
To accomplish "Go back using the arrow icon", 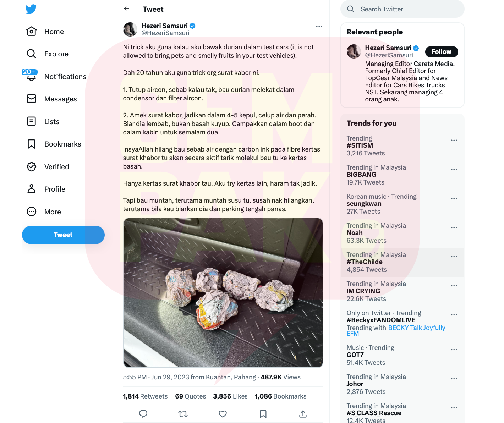I will 127,9.
